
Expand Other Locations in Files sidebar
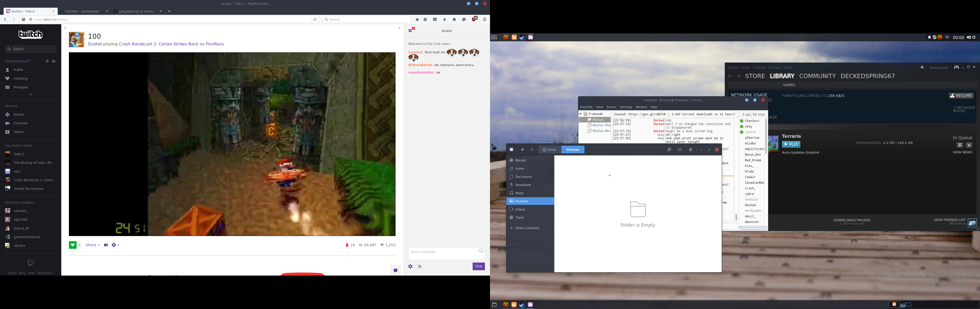(530, 228)
